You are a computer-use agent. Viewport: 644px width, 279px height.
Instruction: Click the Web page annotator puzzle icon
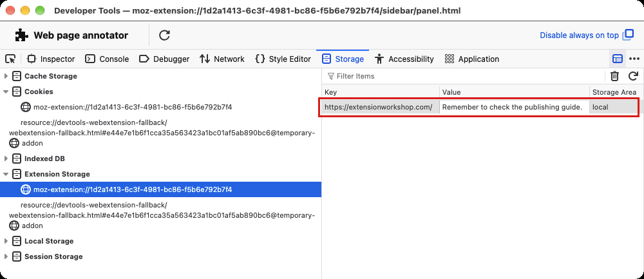(21, 35)
